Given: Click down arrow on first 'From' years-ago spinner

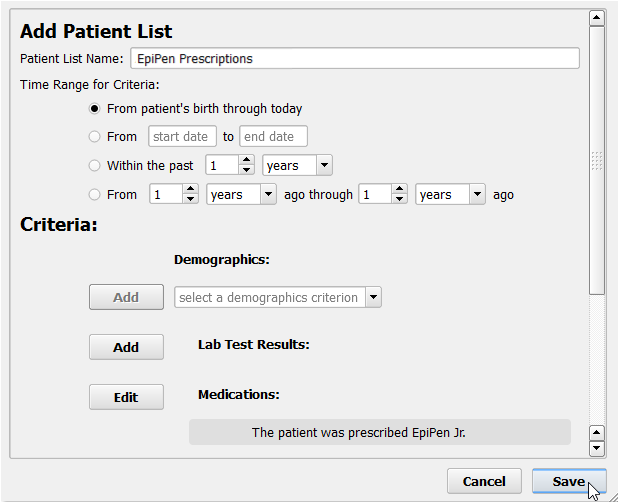Looking at the screenshot, I should coord(190,199).
